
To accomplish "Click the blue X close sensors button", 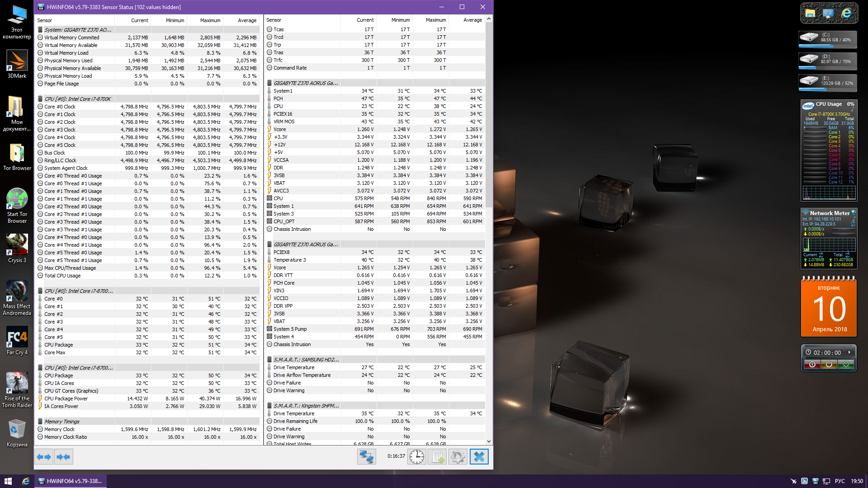I will coord(479,457).
